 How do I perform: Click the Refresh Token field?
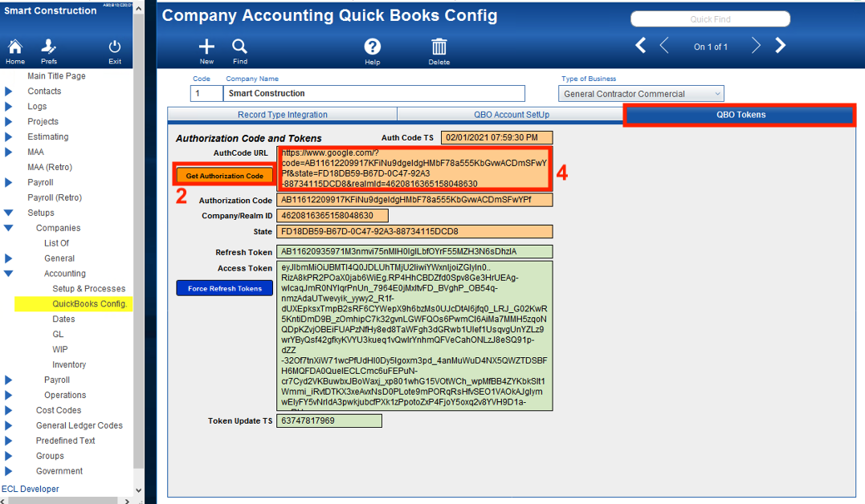[414, 252]
